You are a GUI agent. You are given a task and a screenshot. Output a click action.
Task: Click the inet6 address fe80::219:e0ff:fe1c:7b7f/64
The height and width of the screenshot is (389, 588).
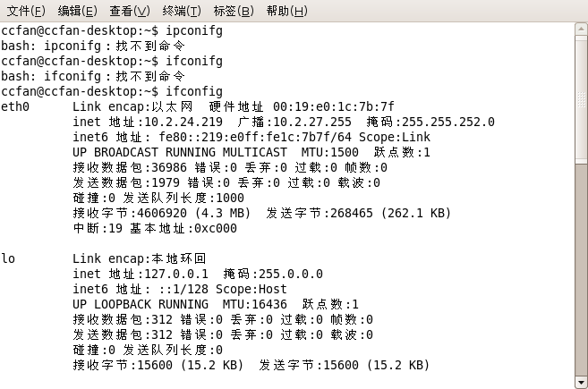click(255, 137)
